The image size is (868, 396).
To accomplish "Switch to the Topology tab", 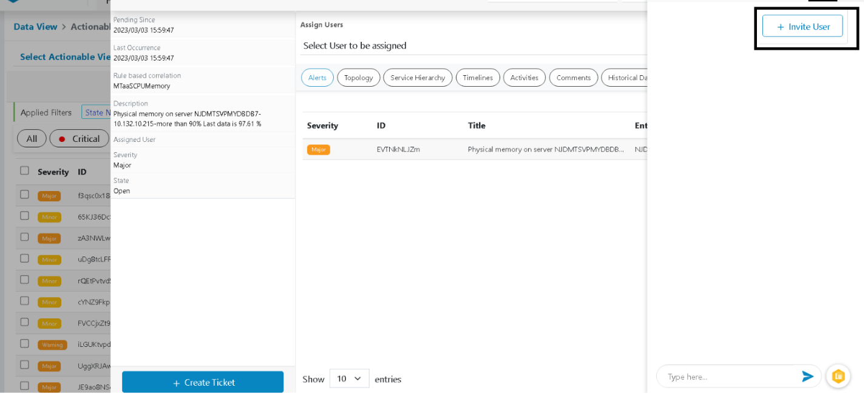I will pyautogui.click(x=358, y=78).
